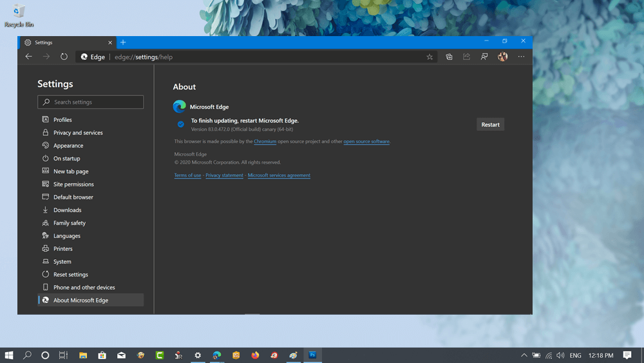Image resolution: width=644 pixels, height=363 pixels.
Task: Open Profiles settings
Action: coord(90,120)
